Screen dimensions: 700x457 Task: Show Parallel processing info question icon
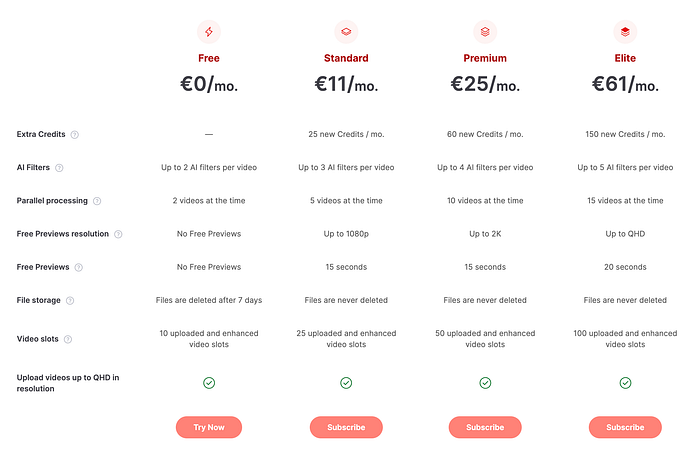pyautogui.click(x=97, y=201)
